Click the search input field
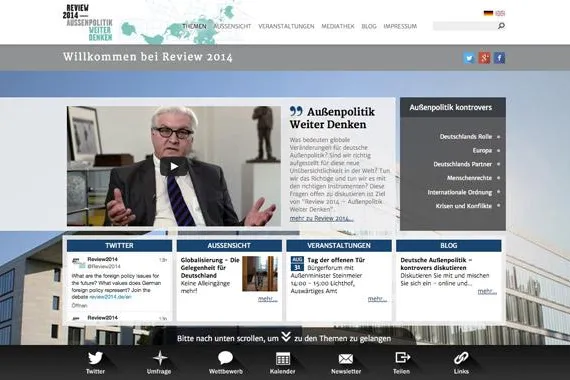The width and height of the screenshot is (570, 380). (x=465, y=26)
